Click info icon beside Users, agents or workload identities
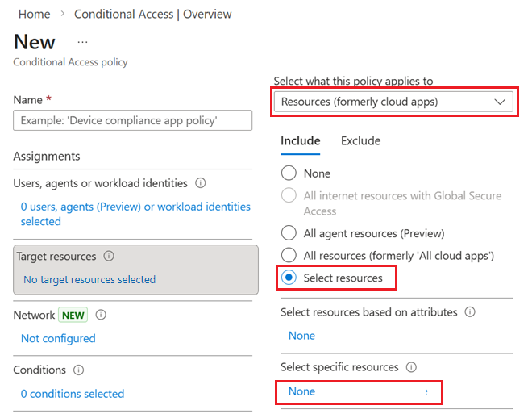This screenshot has width=532, height=418. point(201,183)
